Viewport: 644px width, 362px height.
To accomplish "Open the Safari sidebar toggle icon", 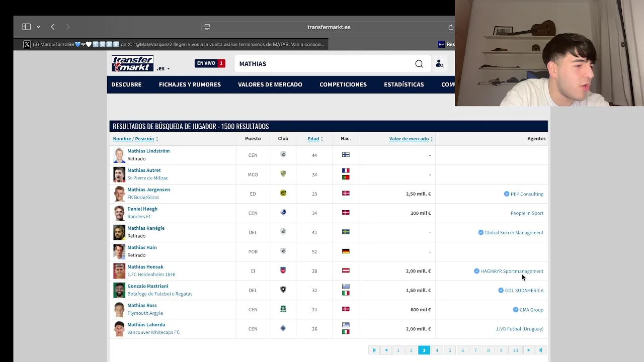I will (x=27, y=27).
